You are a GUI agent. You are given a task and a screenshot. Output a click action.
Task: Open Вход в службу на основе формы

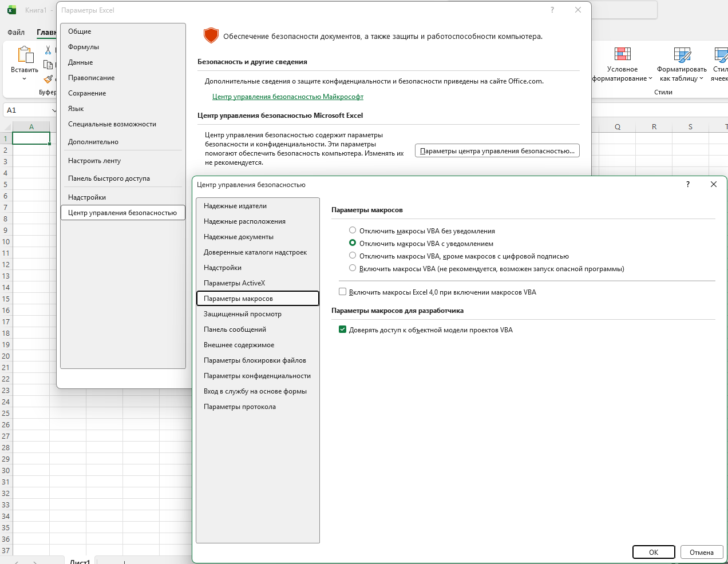click(258, 391)
